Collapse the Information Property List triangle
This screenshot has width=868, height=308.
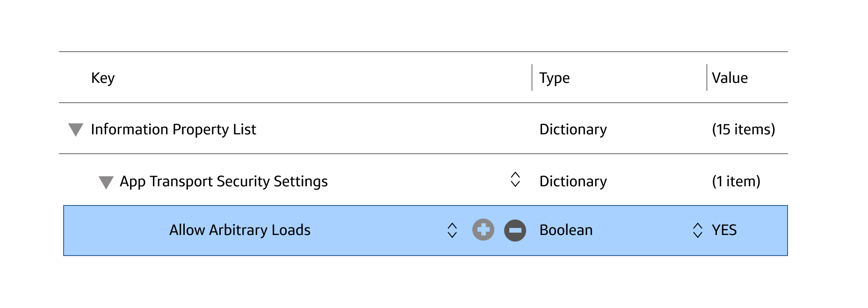coord(76,130)
